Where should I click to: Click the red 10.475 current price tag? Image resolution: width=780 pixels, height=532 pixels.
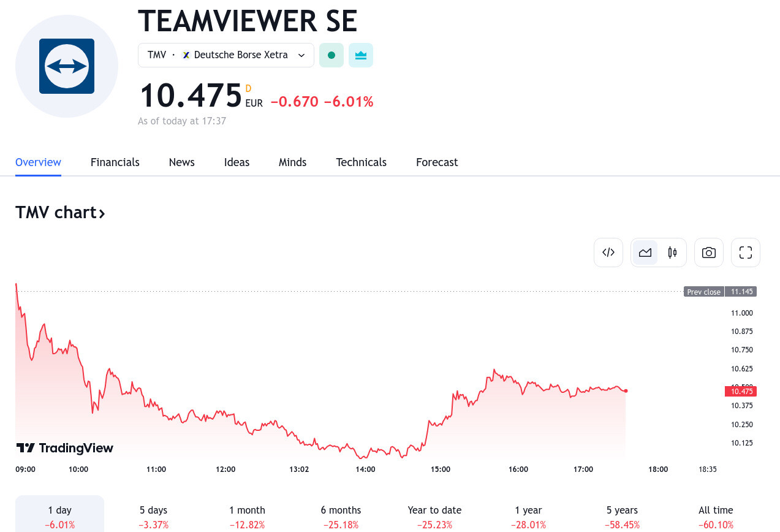click(741, 391)
